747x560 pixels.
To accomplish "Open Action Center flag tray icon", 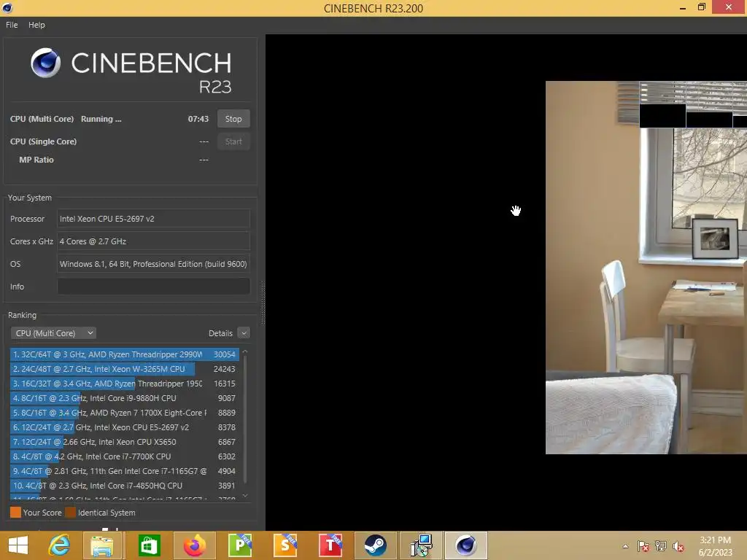I will (x=643, y=546).
